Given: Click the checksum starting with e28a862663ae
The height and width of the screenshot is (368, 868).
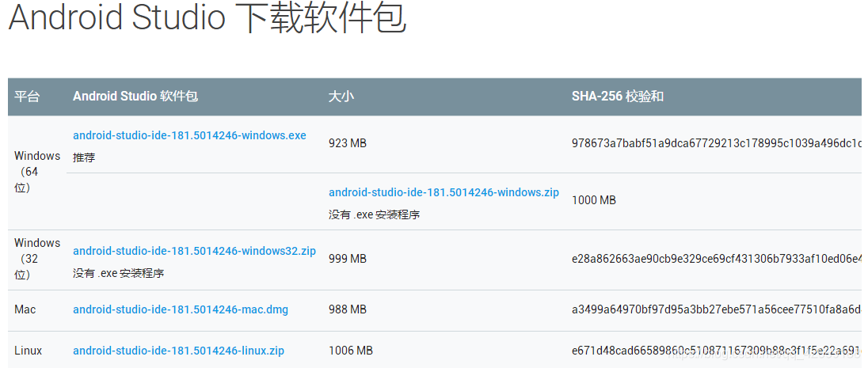Looking at the screenshot, I should click(x=717, y=259).
